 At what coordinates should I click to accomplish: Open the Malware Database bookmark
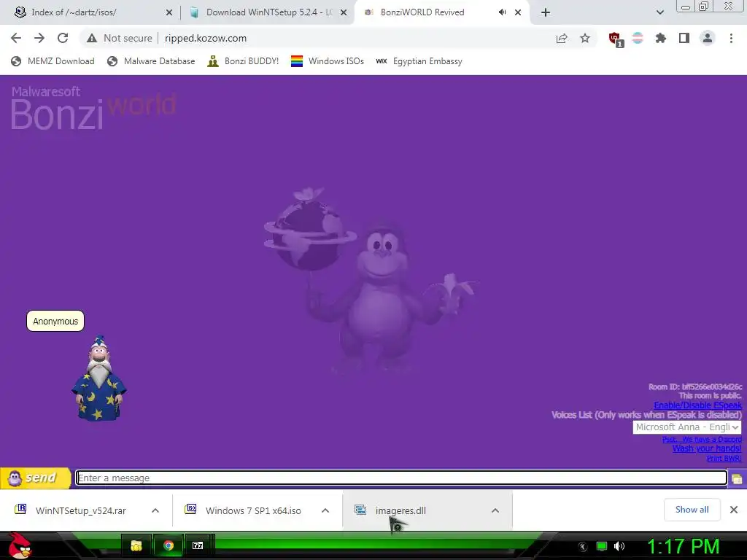151,61
